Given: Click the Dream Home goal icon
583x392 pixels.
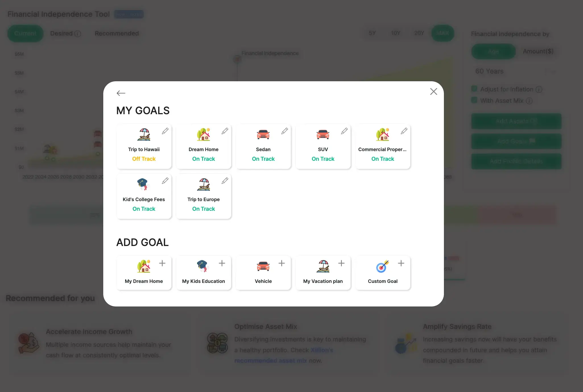Looking at the screenshot, I should point(203,135).
